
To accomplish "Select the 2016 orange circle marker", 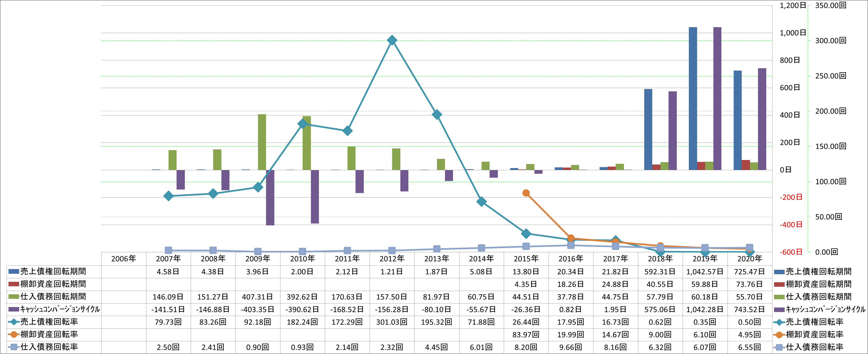I will 571,238.
